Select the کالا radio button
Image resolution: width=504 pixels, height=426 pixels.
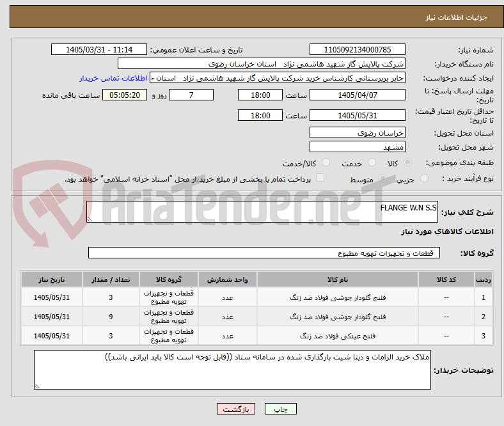pos(407,162)
